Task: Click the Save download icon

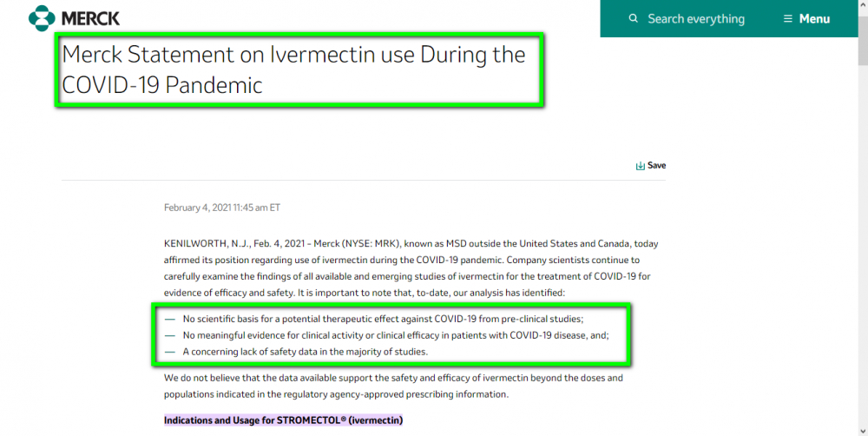Action: [x=640, y=166]
